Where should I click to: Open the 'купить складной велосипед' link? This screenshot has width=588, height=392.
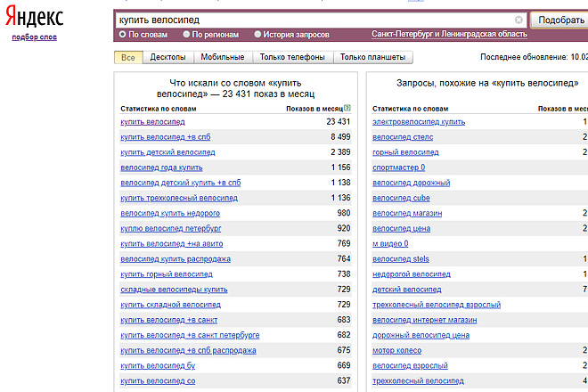170,305
